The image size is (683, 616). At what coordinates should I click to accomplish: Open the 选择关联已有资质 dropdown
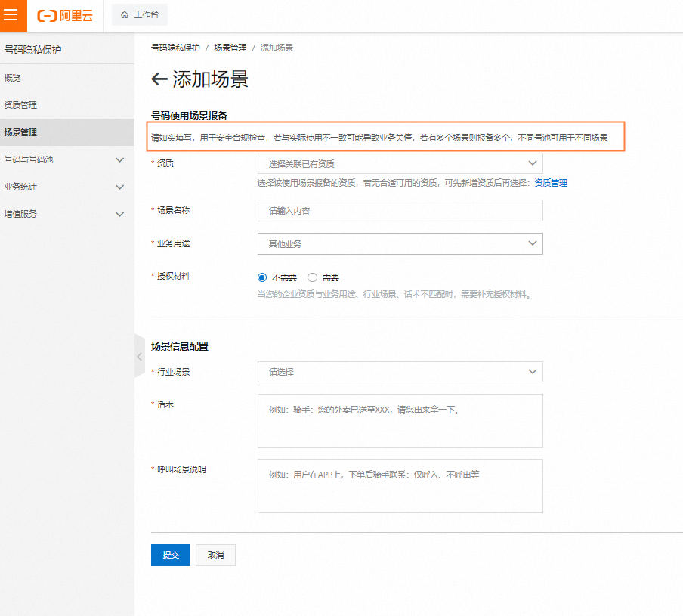(x=400, y=163)
